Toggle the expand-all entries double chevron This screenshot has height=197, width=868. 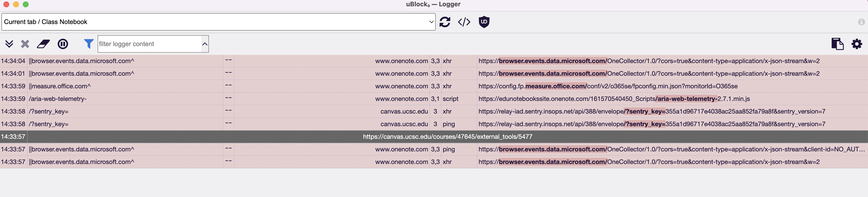click(9, 44)
